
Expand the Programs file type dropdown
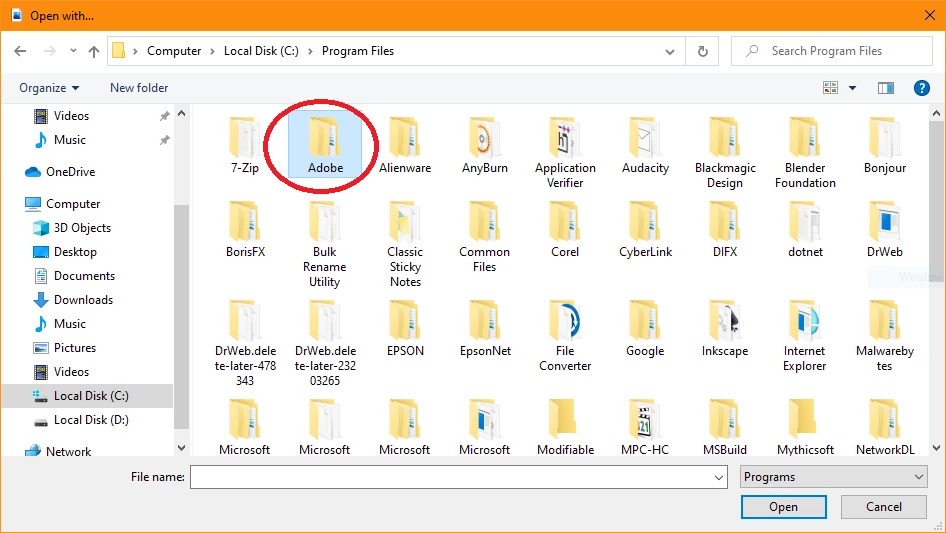pyautogui.click(x=833, y=477)
